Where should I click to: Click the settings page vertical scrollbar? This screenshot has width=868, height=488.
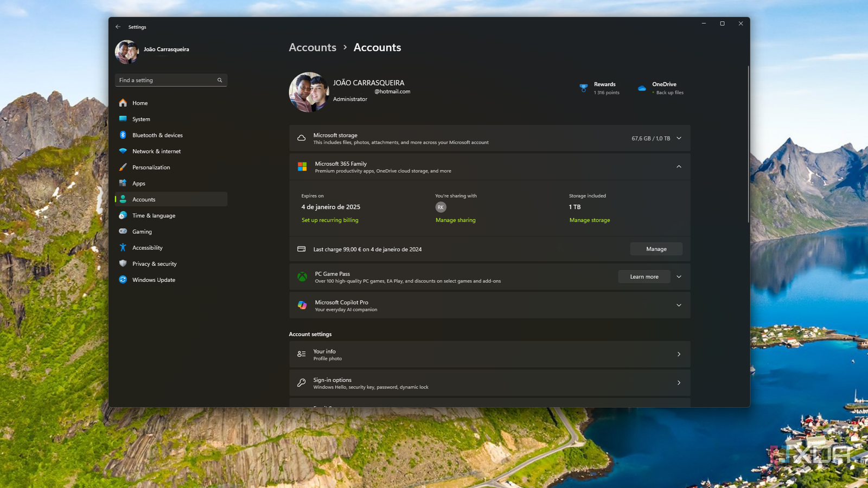click(748, 144)
